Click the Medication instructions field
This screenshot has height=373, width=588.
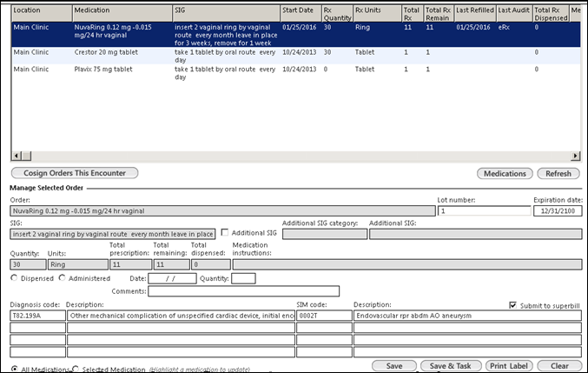point(407,264)
